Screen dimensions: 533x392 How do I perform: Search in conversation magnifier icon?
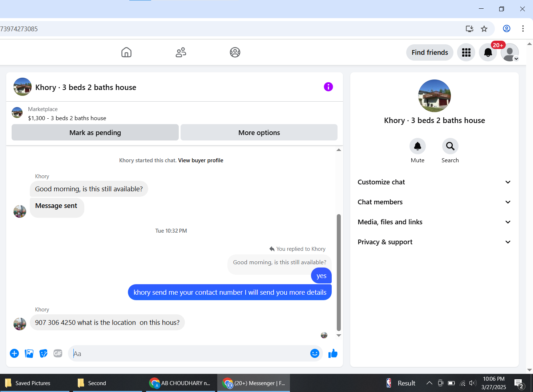point(450,146)
